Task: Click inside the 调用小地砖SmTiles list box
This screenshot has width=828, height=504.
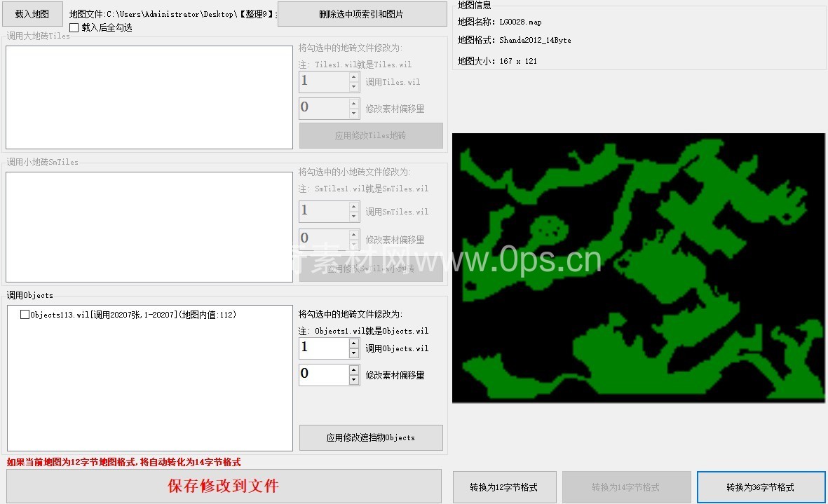Action: pyautogui.click(x=149, y=227)
